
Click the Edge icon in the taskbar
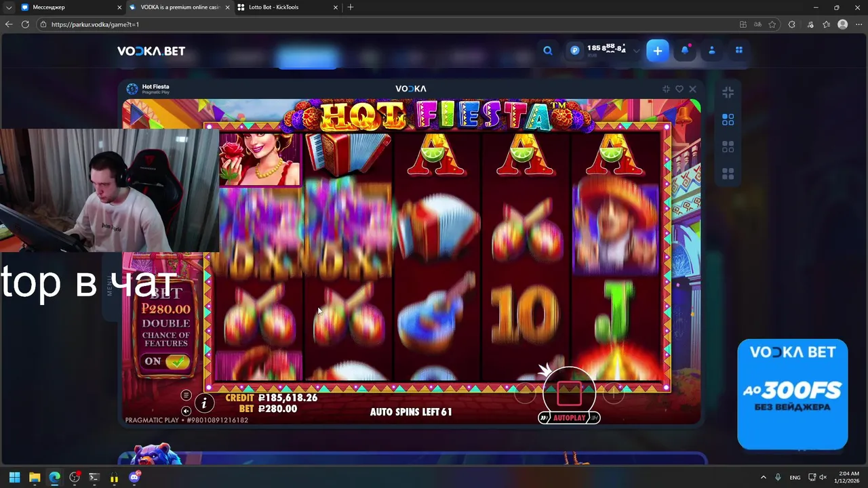[54, 477]
